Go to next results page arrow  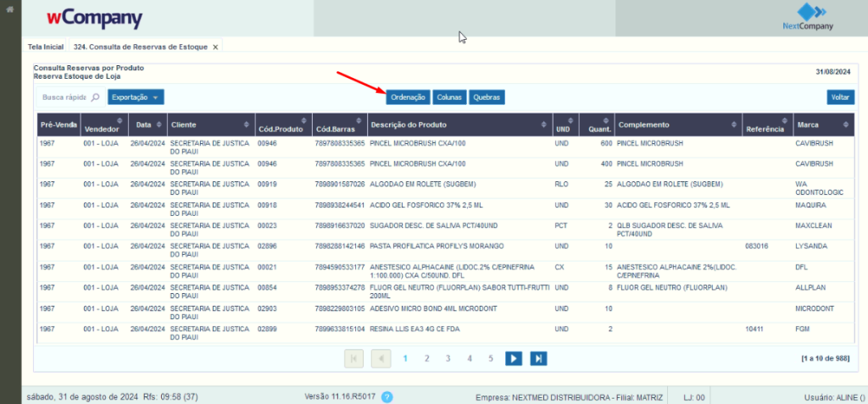coord(514,358)
